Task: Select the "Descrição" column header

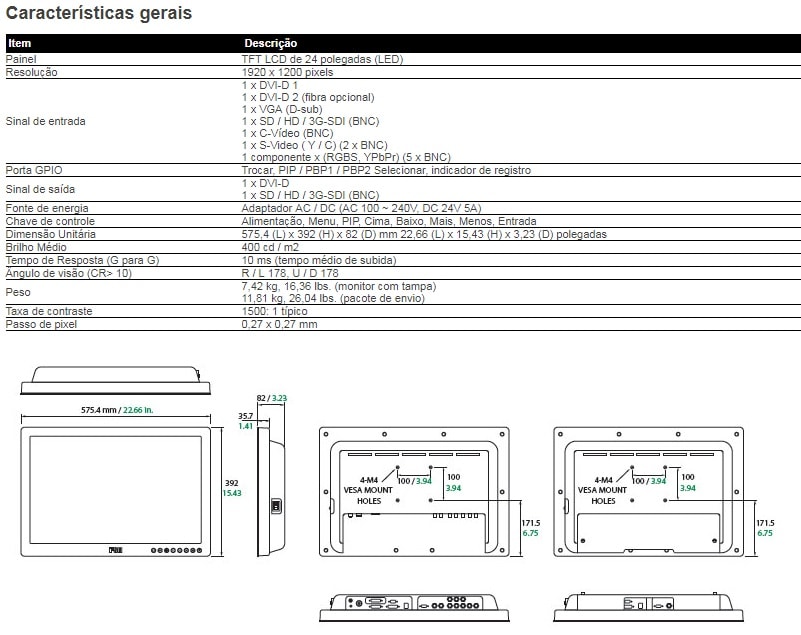Action: coord(270,43)
